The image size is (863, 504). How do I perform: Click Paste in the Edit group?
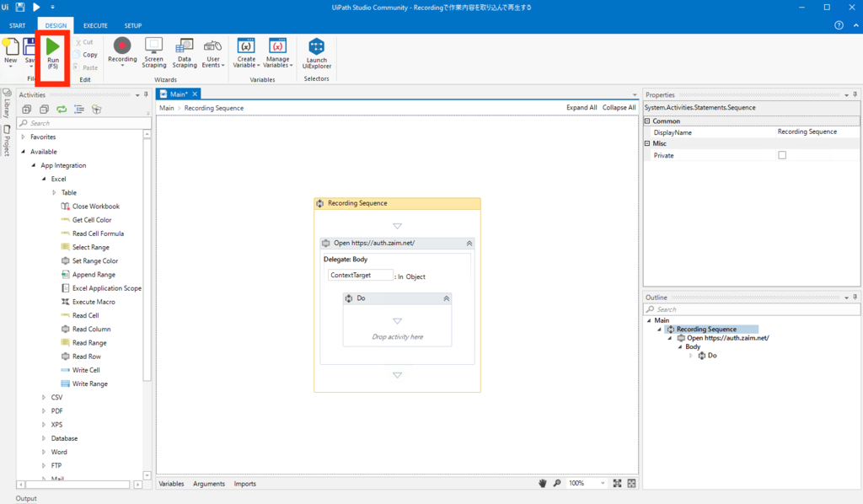click(x=85, y=67)
